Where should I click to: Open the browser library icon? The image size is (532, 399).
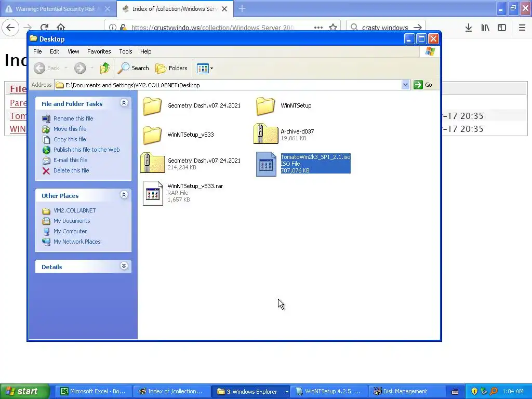485,28
